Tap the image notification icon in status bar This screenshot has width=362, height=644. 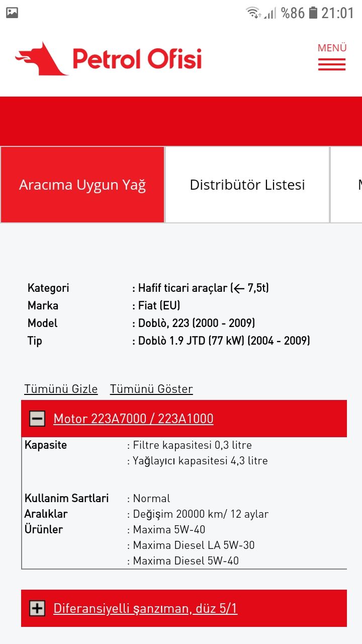coord(12,13)
